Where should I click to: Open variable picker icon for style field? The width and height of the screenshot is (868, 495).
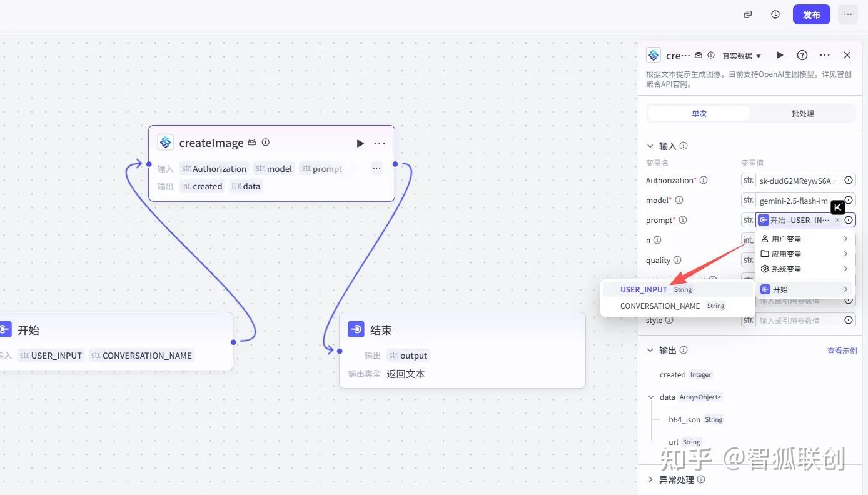[849, 320]
